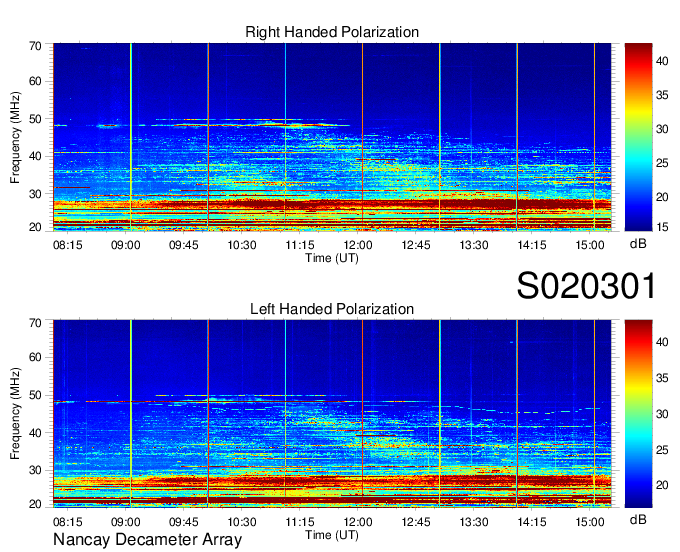Click the "Right Handed Polarization" title

point(332,32)
